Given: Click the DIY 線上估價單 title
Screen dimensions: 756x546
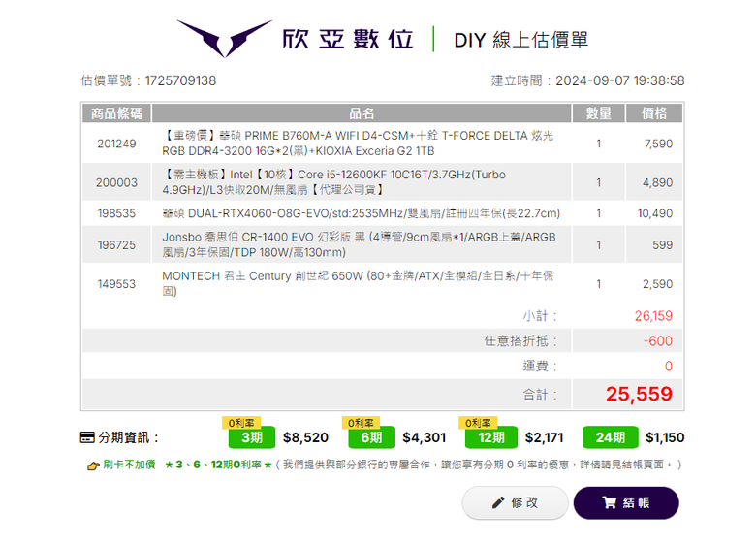Looking at the screenshot, I should 521,40.
